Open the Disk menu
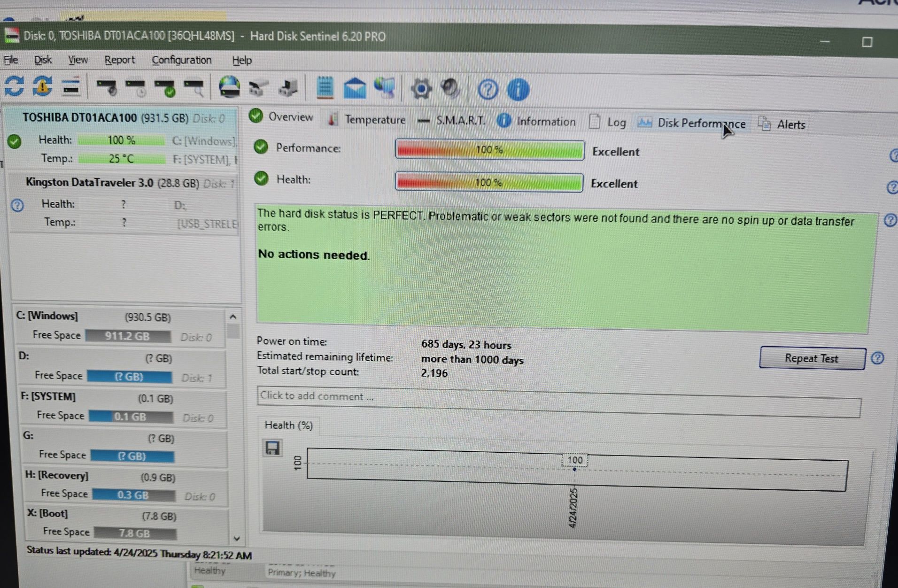The height and width of the screenshot is (588, 898). coord(43,60)
